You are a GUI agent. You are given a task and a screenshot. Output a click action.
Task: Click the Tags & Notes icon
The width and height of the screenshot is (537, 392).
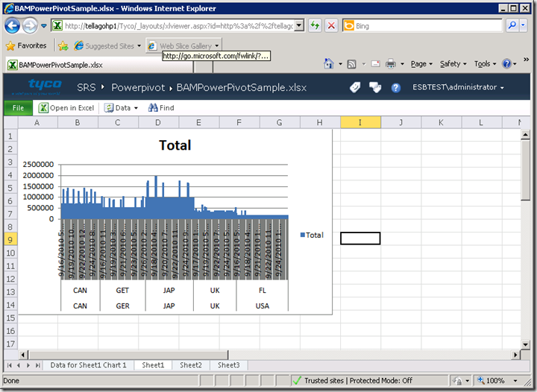375,88
